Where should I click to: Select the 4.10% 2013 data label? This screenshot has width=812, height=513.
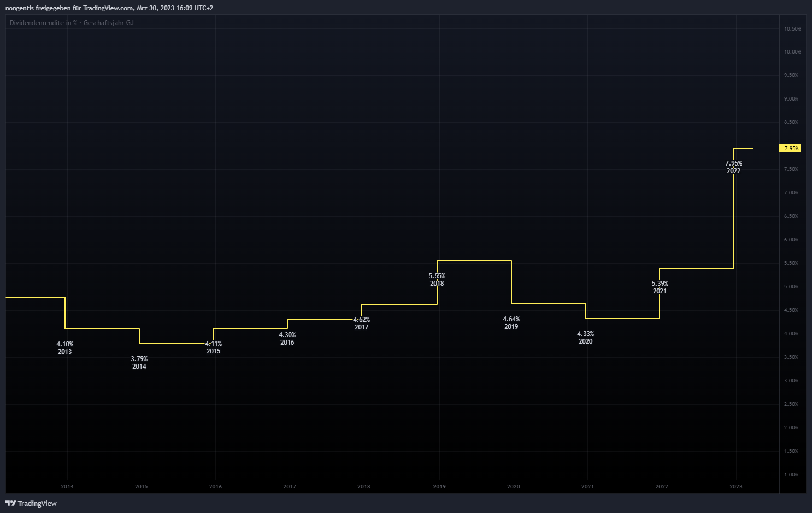click(64, 348)
